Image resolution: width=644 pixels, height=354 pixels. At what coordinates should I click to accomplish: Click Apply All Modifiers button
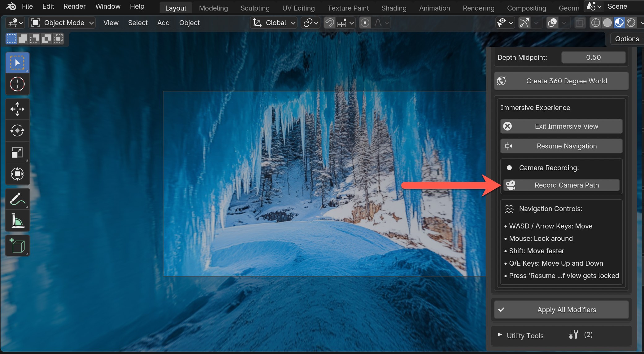pos(561,310)
